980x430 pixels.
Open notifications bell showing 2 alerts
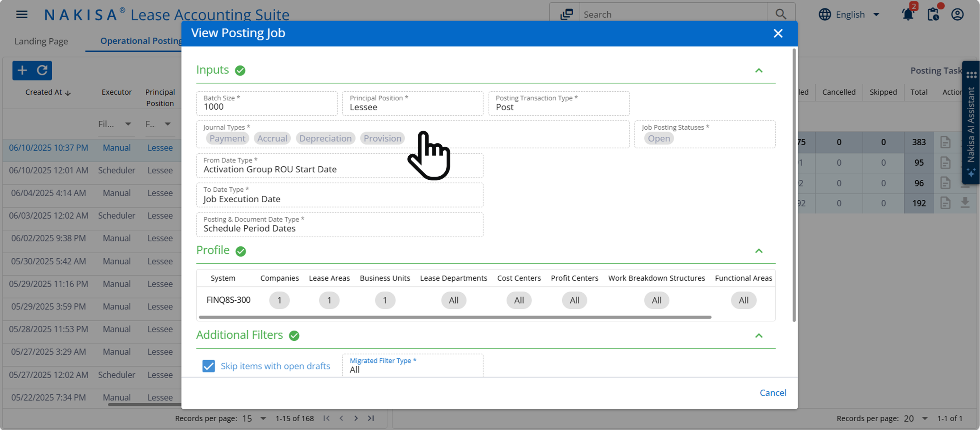908,14
